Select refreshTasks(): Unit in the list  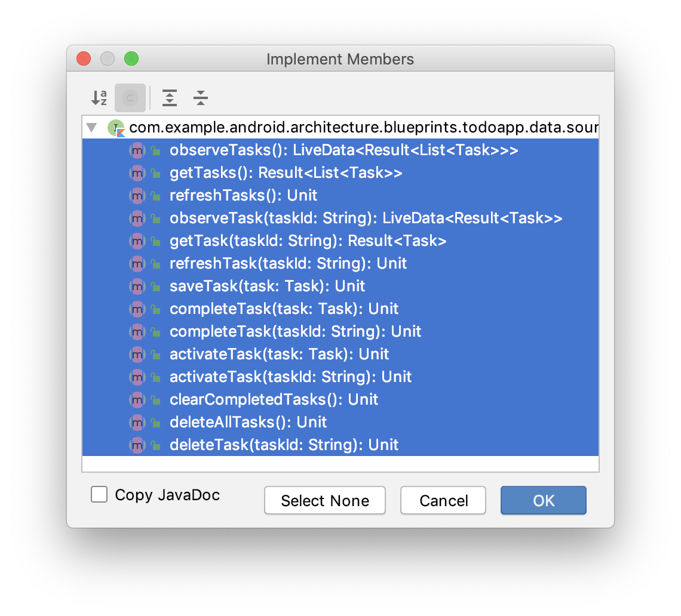click(244, 196)
